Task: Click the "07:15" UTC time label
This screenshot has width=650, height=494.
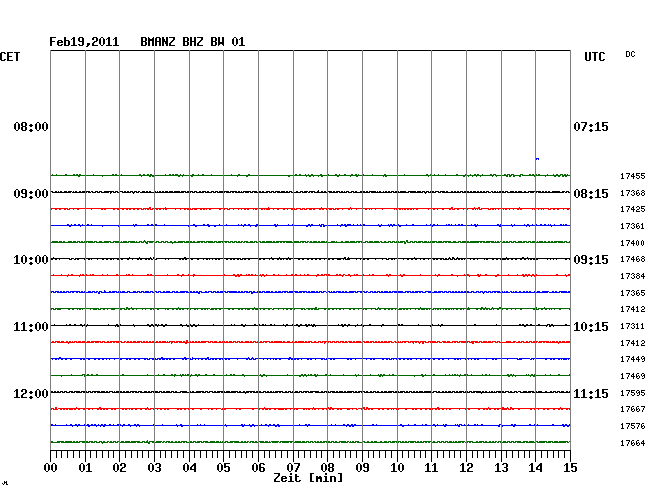Action: tap(591, 127)
